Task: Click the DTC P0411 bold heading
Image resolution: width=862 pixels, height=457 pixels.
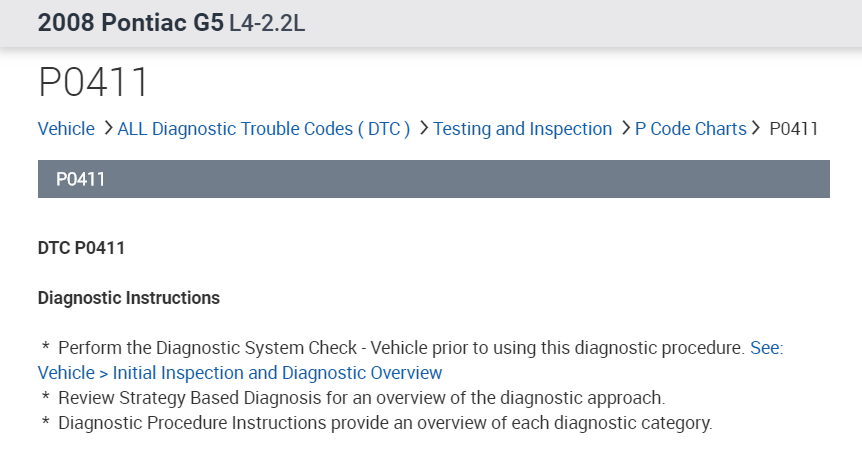Action: tap(81, 249)
